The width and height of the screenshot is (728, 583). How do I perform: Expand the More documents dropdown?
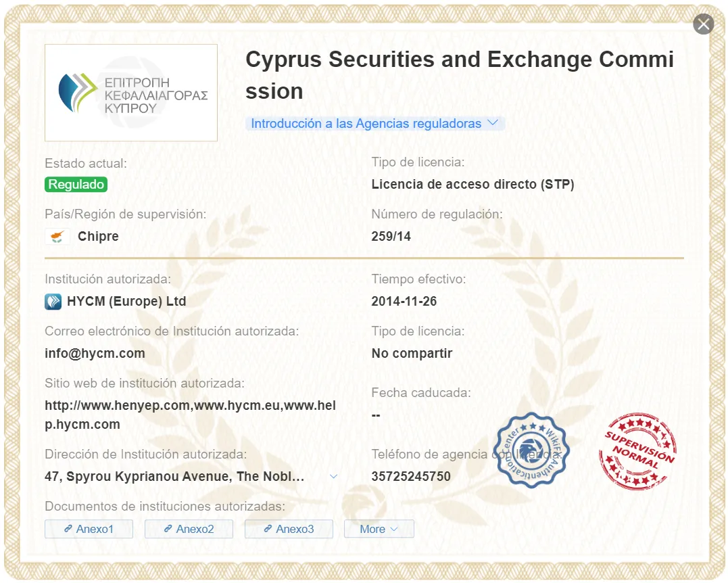[379, 529]
